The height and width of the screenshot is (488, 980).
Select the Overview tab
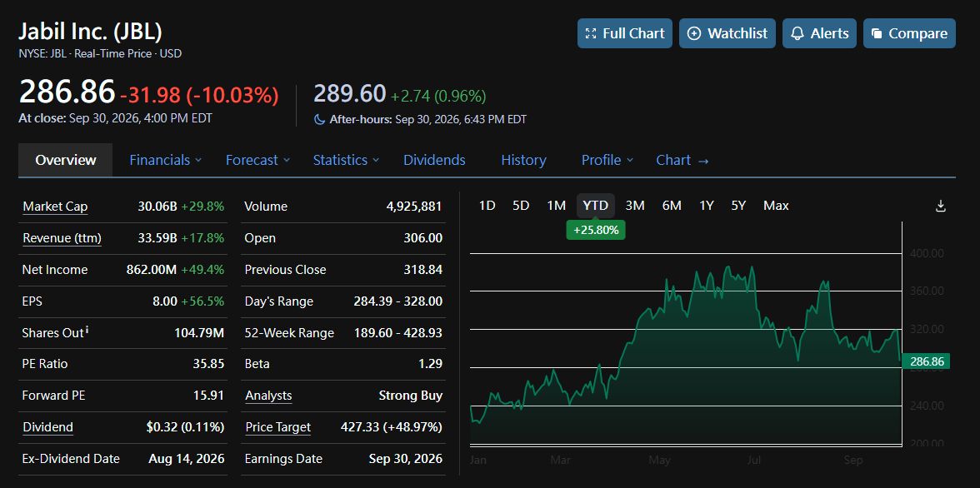pos(66,160)
